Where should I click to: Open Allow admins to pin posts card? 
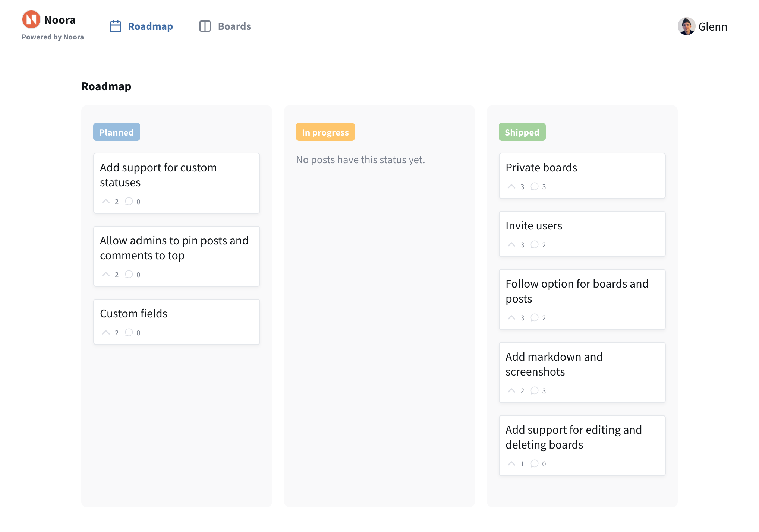click(x=174, y=248)
